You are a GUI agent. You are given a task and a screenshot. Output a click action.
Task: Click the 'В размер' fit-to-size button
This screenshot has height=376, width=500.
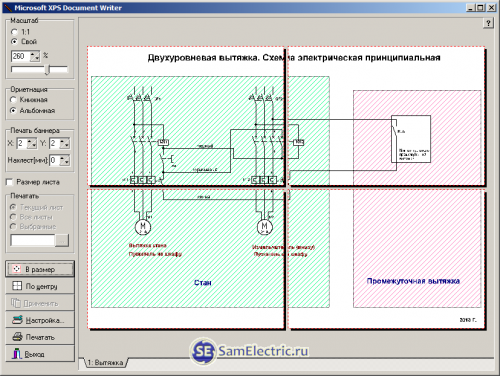pos(40,269)
